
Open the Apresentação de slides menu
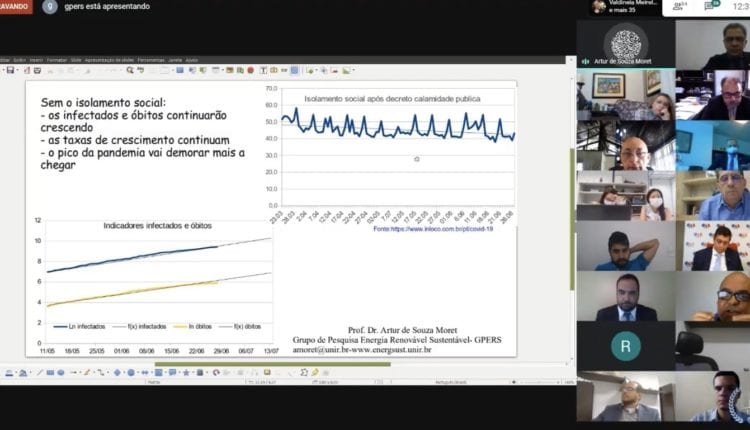tap(110, 60)
